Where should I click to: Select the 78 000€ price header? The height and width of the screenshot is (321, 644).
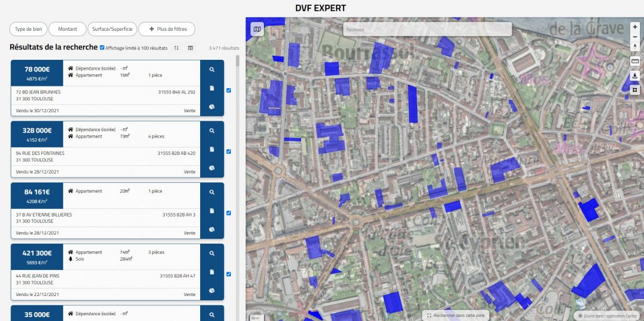[37, 73]
